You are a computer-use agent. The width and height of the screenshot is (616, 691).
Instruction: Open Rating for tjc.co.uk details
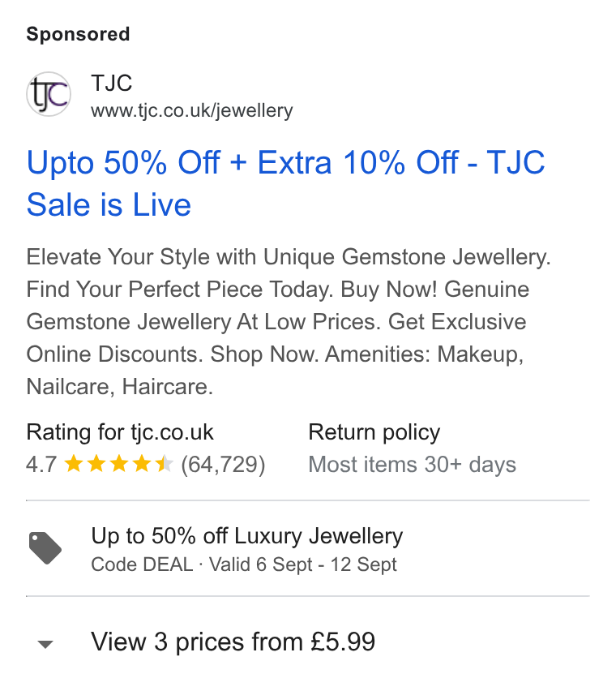point(120,431)
